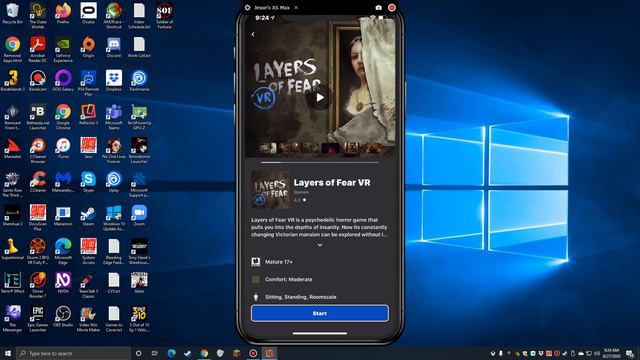
Task: Select the Bandicam desktop shortcut
Action: tap(38, 81)
